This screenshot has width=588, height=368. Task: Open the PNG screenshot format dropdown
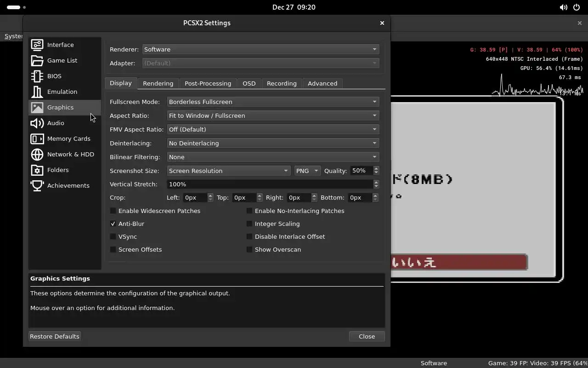307,171
